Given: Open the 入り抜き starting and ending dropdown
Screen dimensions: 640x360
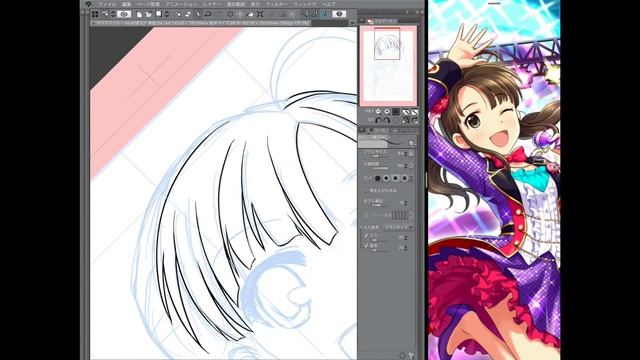Looking at the screenshot, I should click(398, 227).
